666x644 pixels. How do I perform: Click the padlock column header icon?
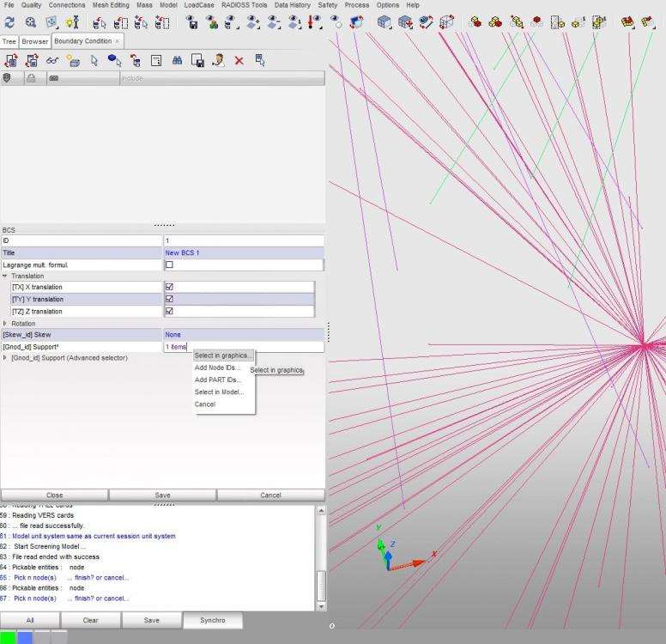pyautogui.click(x=31, y=78)
